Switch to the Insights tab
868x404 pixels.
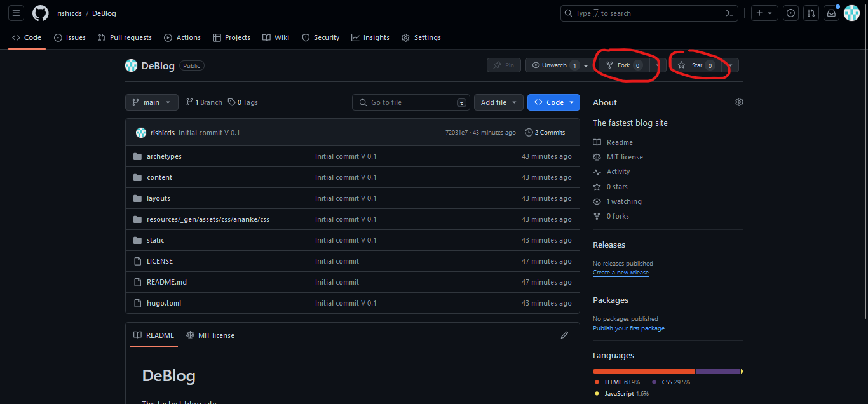(370, 37)
